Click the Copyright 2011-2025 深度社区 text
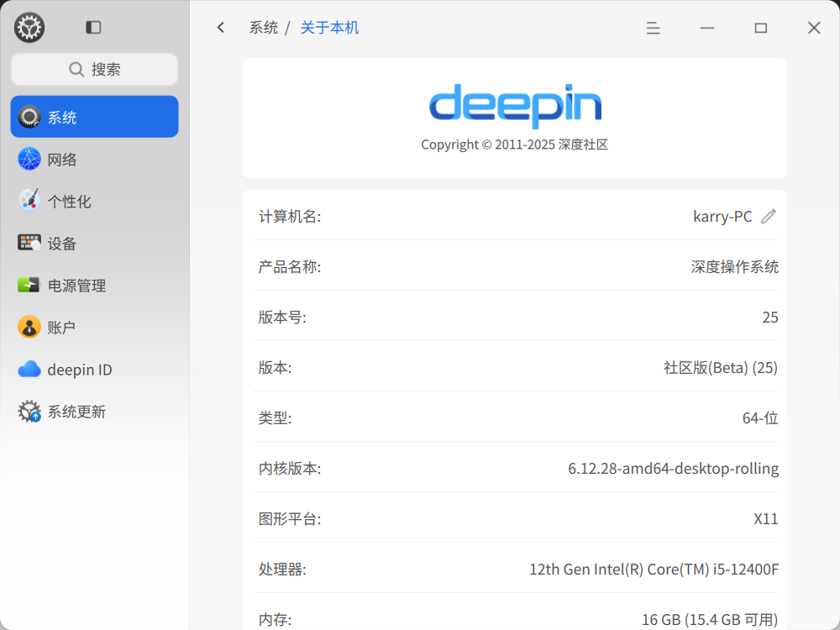Image resolution: width=840 pixels, height=630 pixels. pyautogui.click(x=514, y=144)
